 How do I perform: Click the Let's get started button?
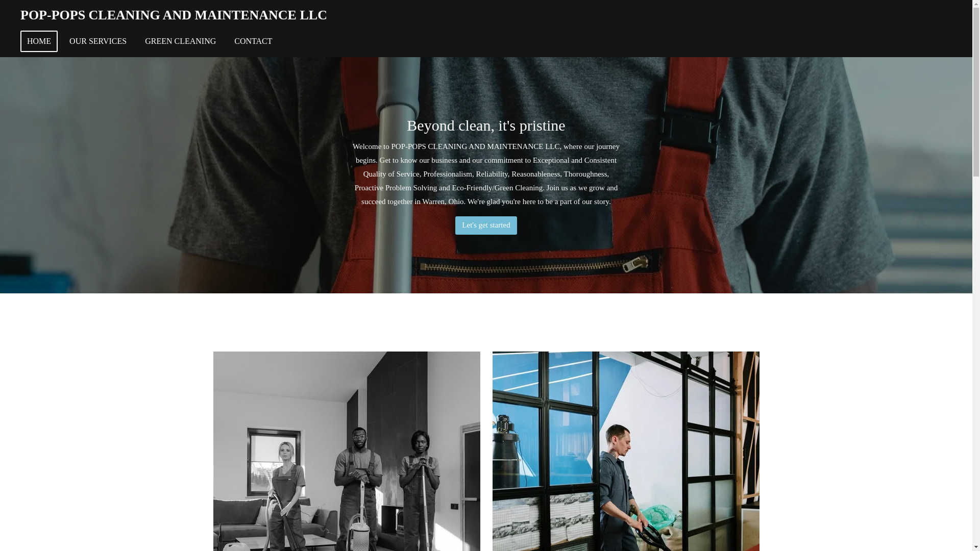tap(486, 226)
